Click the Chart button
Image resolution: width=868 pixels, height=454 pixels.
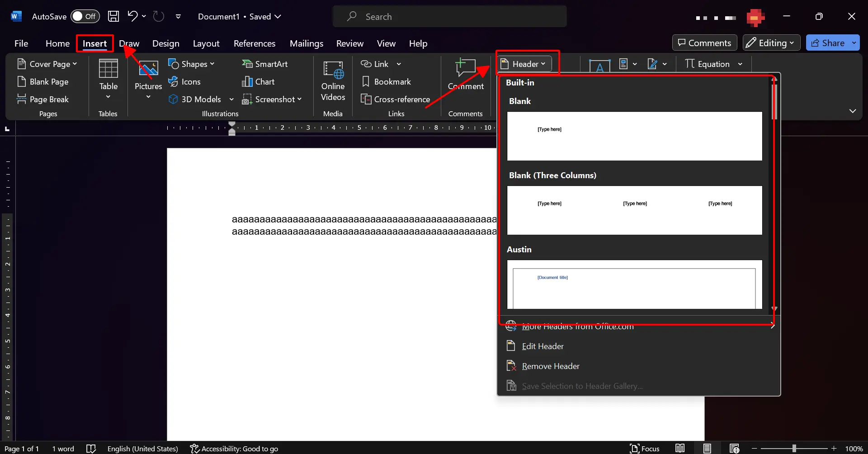coord(259,81)
